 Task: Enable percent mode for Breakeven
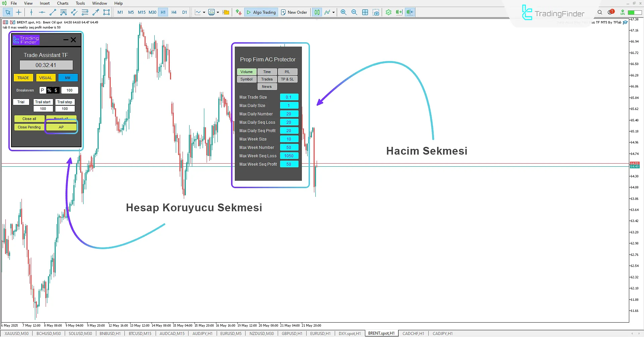point(49,90)
